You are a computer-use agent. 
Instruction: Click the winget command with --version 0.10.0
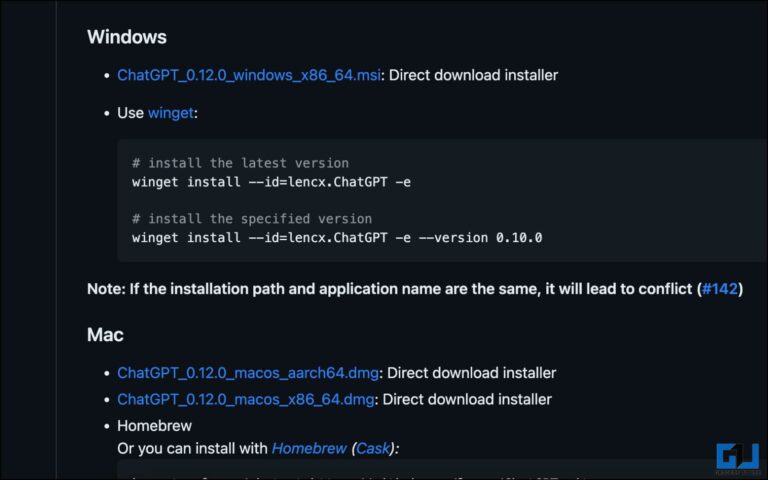(x=336, y=238)
